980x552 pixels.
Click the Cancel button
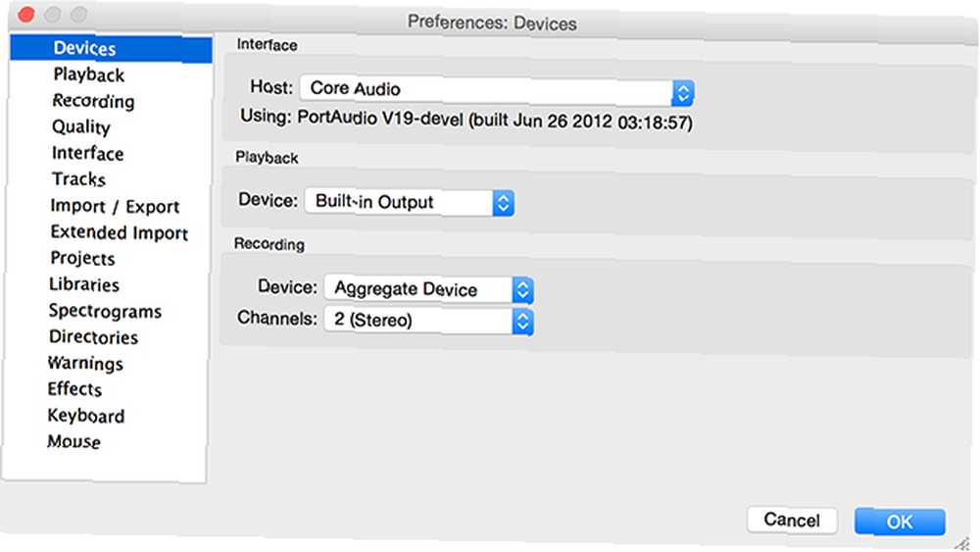point(792,520)
